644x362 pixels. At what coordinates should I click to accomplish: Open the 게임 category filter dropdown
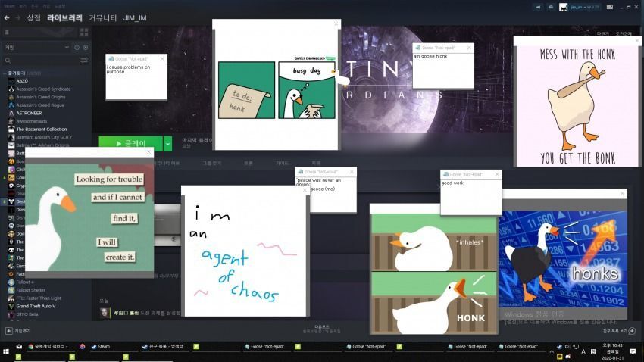pos(36,48)
